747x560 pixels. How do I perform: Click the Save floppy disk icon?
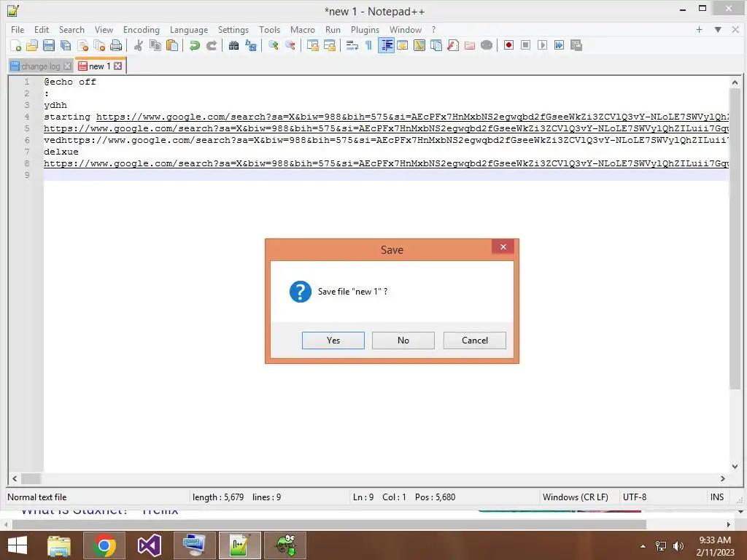pos(49,45)
